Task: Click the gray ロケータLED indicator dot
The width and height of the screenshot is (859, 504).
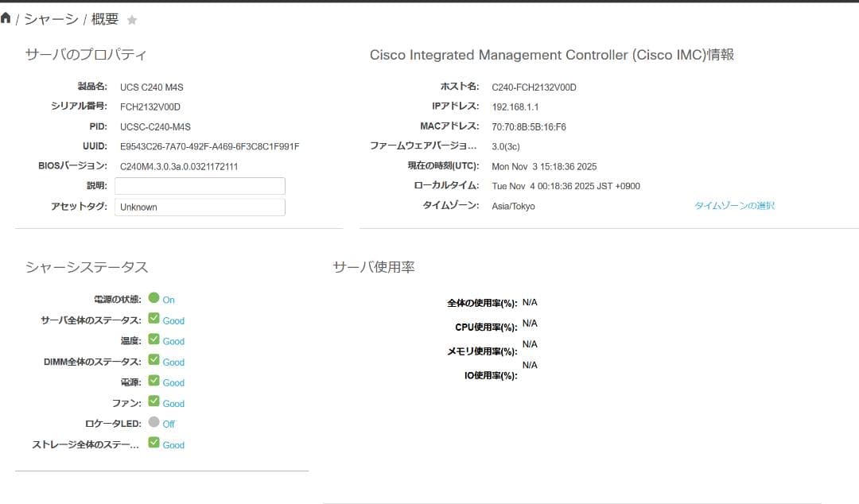Action: pos(155,424)
